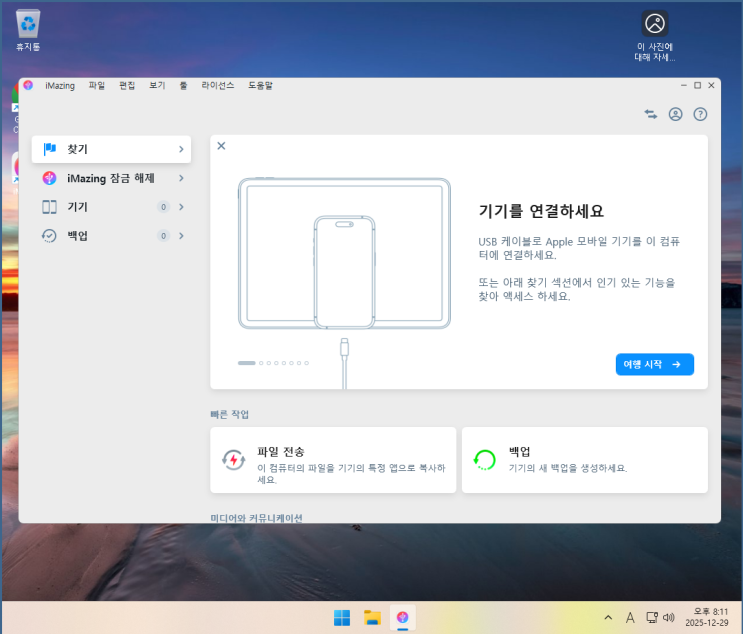The height and width of the screenshot is (634, 743).
Task: Click the iMazing app logo in title bar
Action: [28, 85]
